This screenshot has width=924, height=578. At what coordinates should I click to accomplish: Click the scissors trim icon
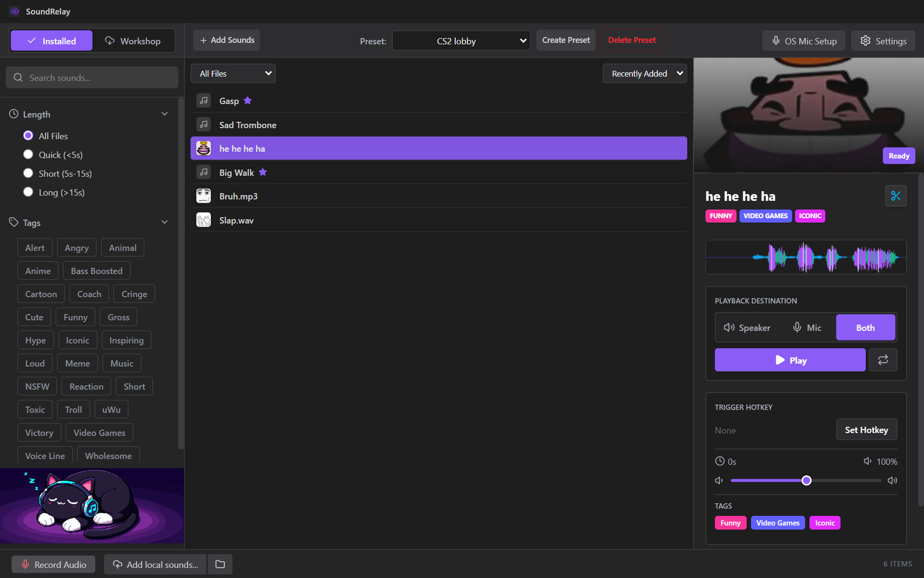[x=896, y=196]
